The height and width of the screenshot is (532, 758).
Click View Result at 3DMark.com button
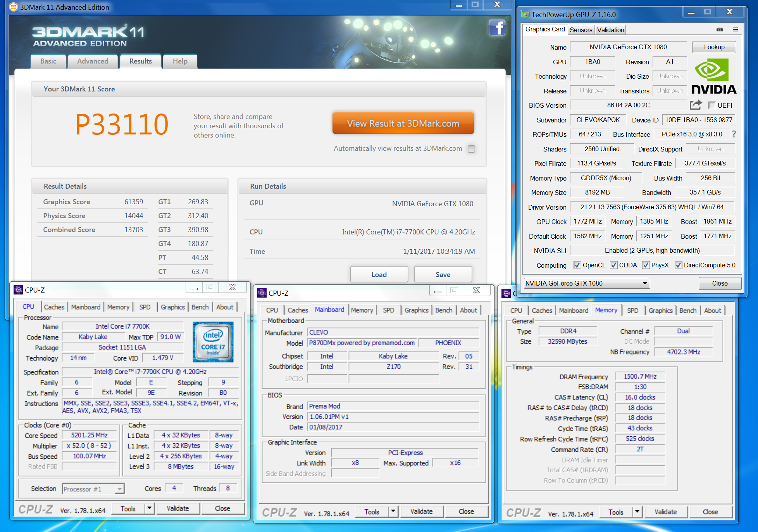(403, 123)
